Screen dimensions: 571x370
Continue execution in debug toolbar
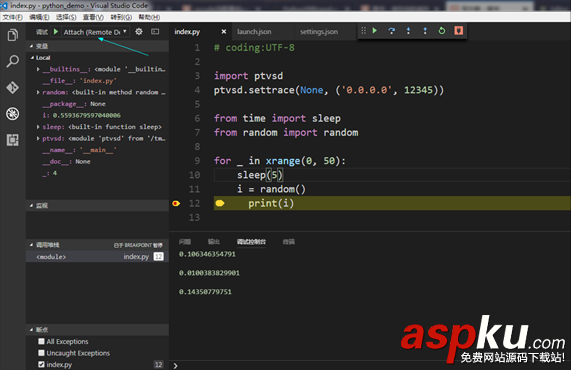(x=375, y=31)
